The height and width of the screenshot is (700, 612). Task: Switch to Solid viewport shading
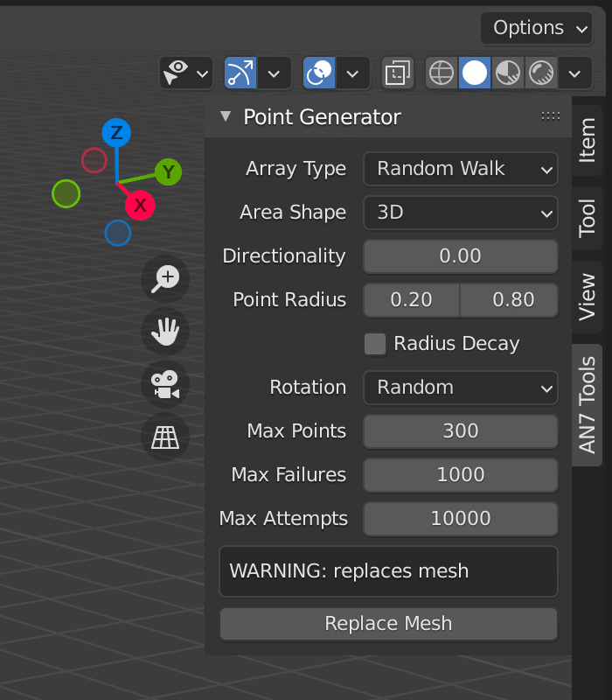pyautogui.click(x=475, y=73)
